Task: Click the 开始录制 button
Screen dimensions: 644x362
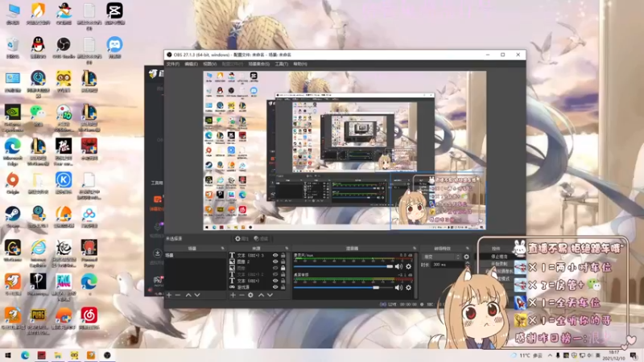Action: click(498, 264)
